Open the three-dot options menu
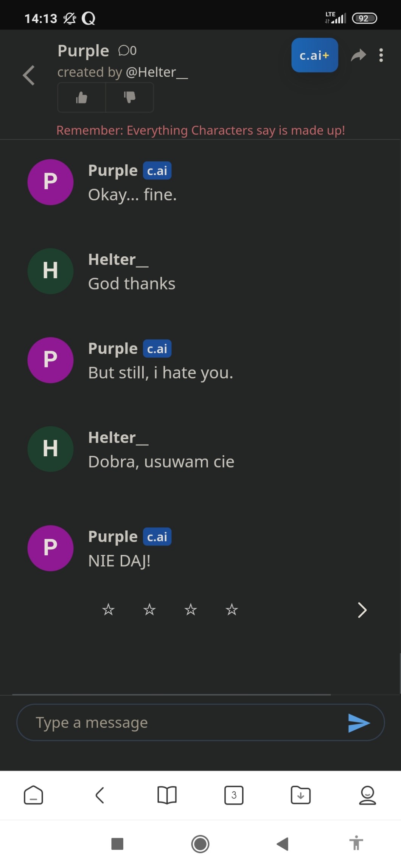The height and width of the screenshot is (868, 401). point(381,55)
